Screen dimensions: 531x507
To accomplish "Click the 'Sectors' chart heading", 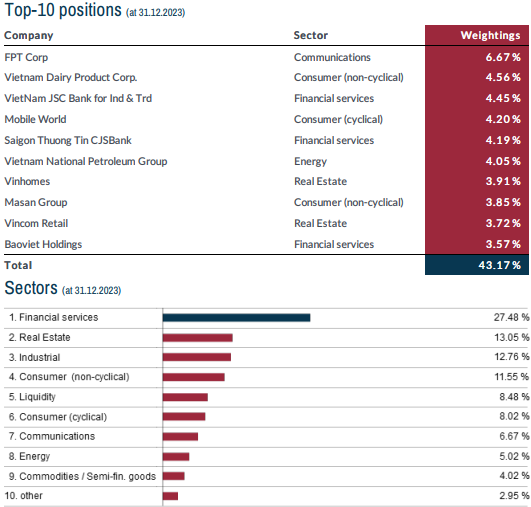I will point(31,288).
